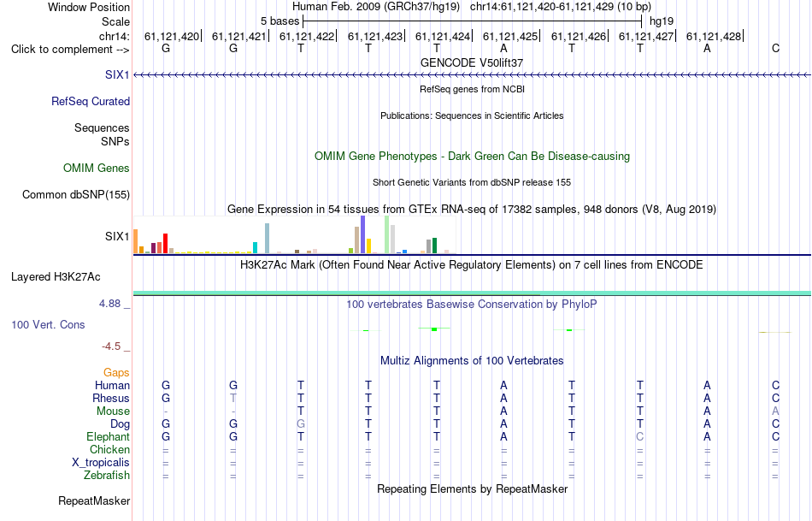
Task: Click the 4.88 PhyloP upper value
Action: click(x=109, y=303)
